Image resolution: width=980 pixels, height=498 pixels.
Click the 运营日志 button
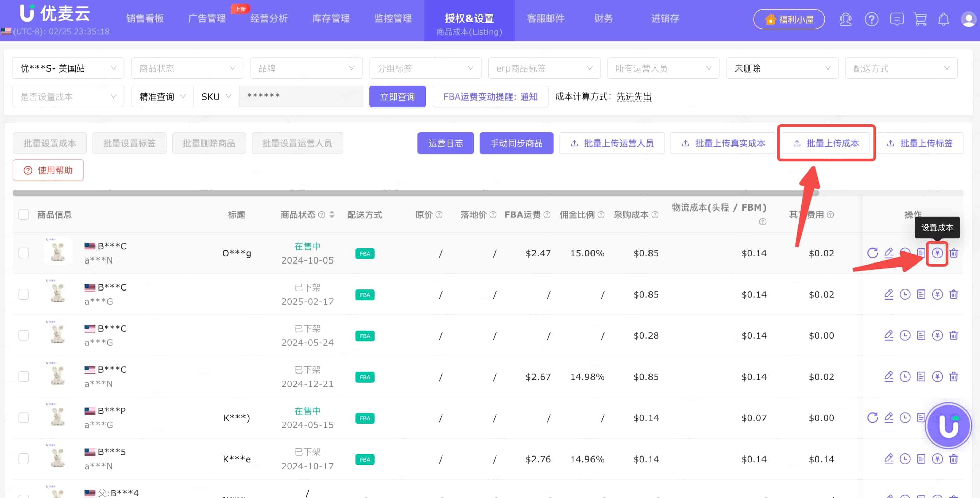[x=445, y=143]
